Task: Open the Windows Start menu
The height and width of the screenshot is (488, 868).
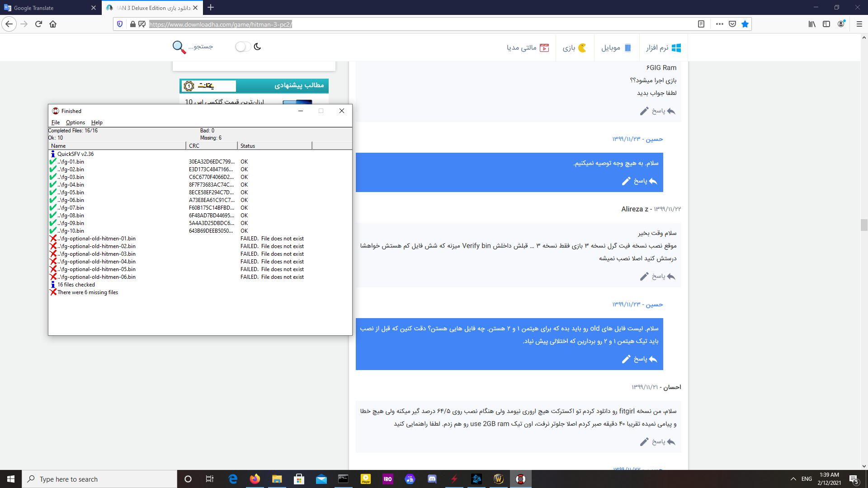Action: coord(11,479)
